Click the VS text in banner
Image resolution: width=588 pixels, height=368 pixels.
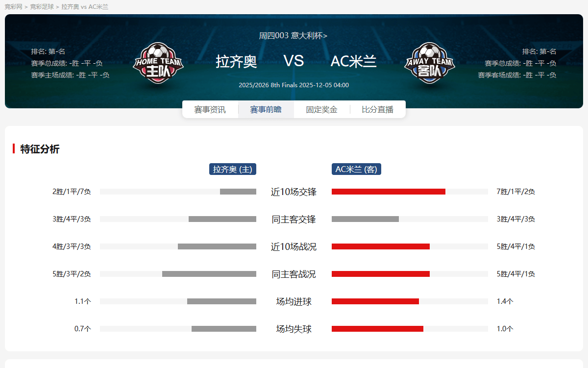(294, 61)
